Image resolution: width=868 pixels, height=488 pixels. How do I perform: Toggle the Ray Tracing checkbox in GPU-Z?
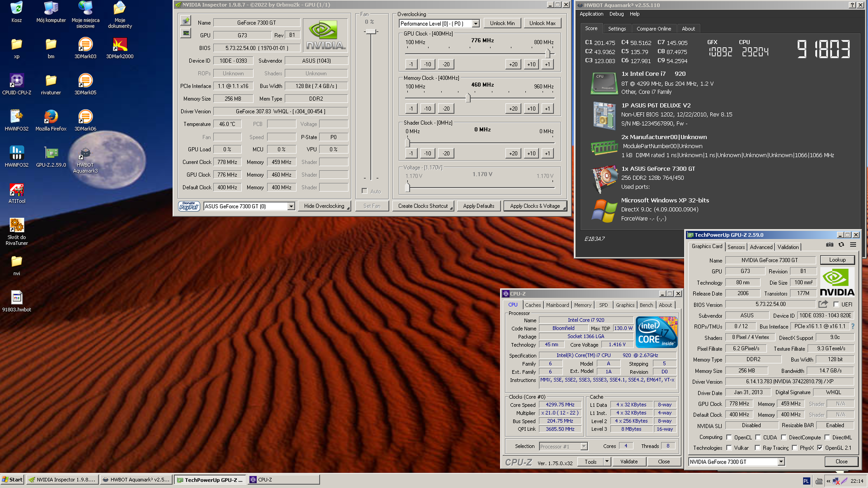757,448
